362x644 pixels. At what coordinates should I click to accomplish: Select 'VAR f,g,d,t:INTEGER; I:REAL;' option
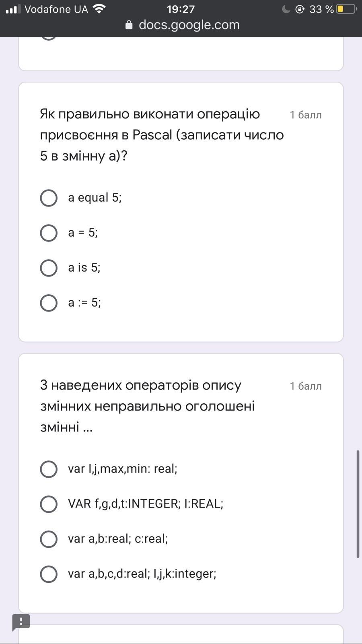coord(49,504)
